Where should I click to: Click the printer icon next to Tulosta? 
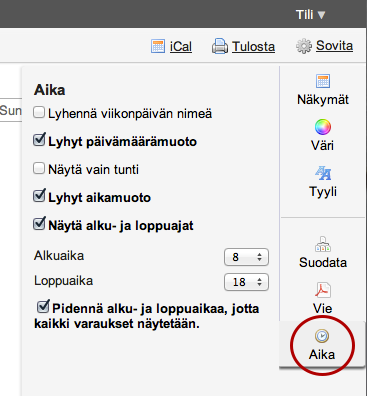click(x=220, y=46)
